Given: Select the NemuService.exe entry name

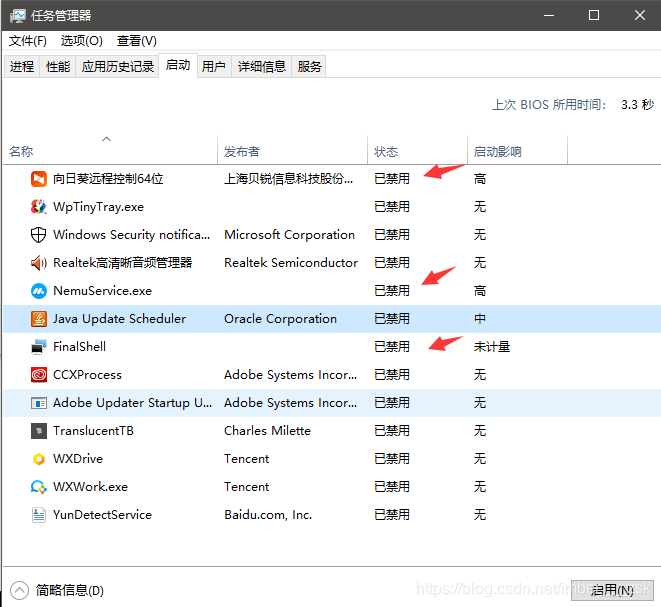Looking at the screenshot, I should click(x=102, y=291).
